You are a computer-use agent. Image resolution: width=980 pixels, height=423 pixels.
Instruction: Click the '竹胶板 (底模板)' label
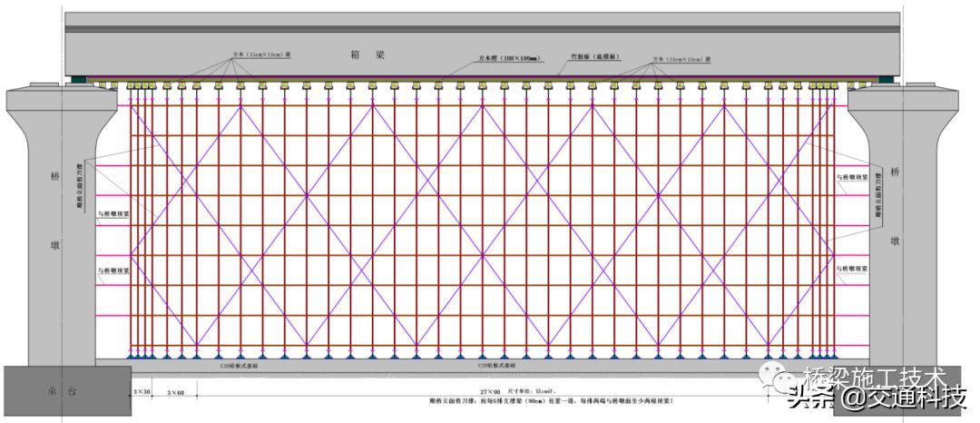point(597,56)
